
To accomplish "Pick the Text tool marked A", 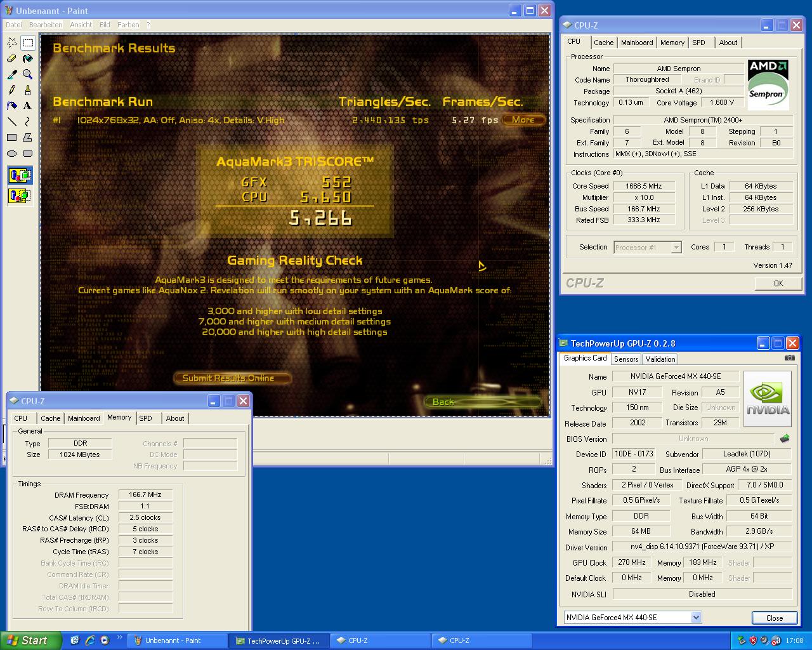I will tap(28, 106).
